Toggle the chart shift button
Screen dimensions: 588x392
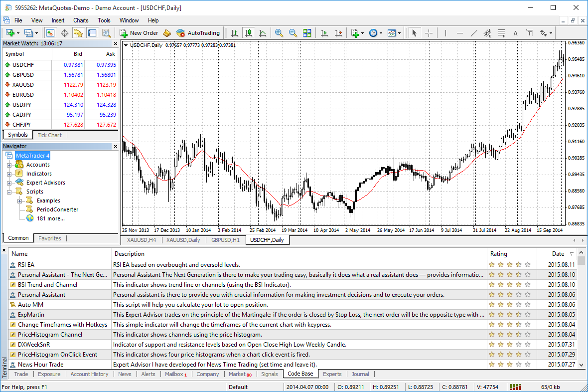click(338, 33)
